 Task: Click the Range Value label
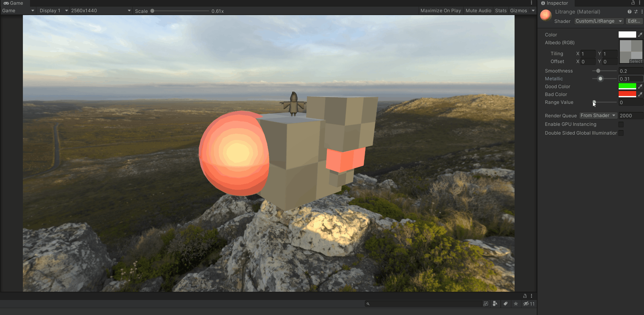[x=559, y=102]
